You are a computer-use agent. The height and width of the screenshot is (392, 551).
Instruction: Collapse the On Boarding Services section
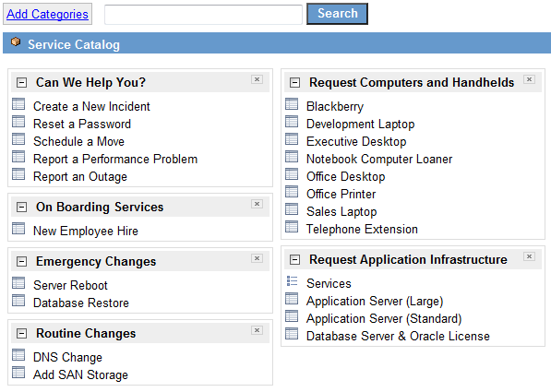22,208
